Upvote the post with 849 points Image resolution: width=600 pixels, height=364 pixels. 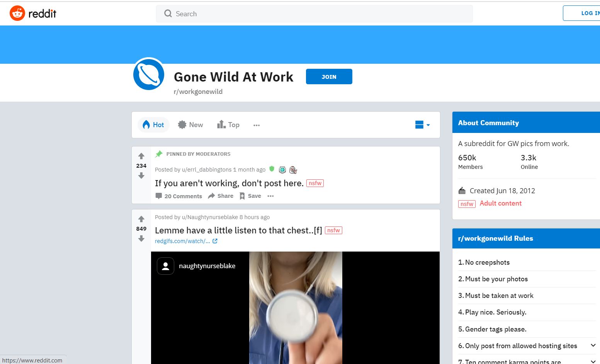click(141, 219)
